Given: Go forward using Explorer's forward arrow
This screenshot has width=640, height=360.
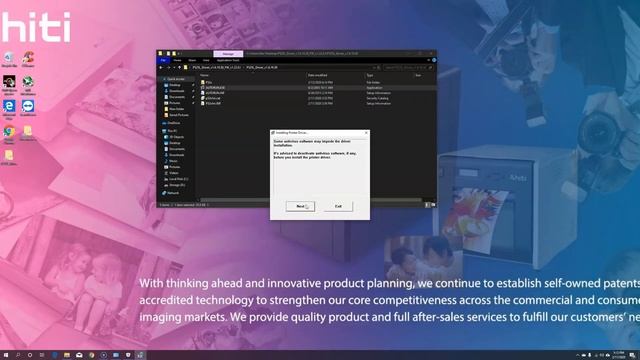Looking at the screenshot, I should click(168, 67).
